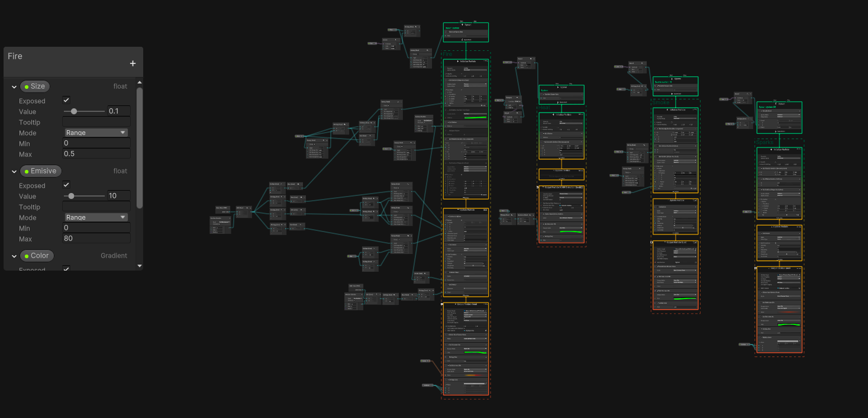Image resolution: width=868 pixels, height=418 pixels.
Task: Uncheck the Exposed checkbox for Size
Action: coord(66,99)
